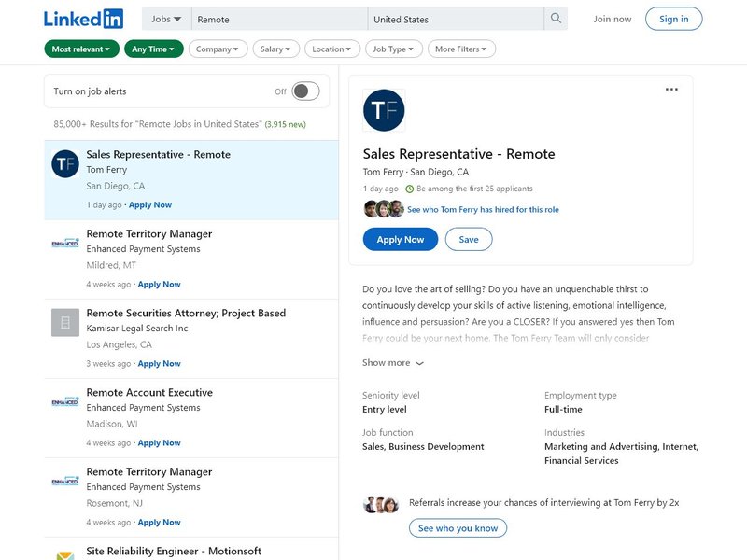The image size is (747, 560).
Task: Click hired people avatars near Tom Ferry link
Action: pyautogui.click(x=384, y=209)
